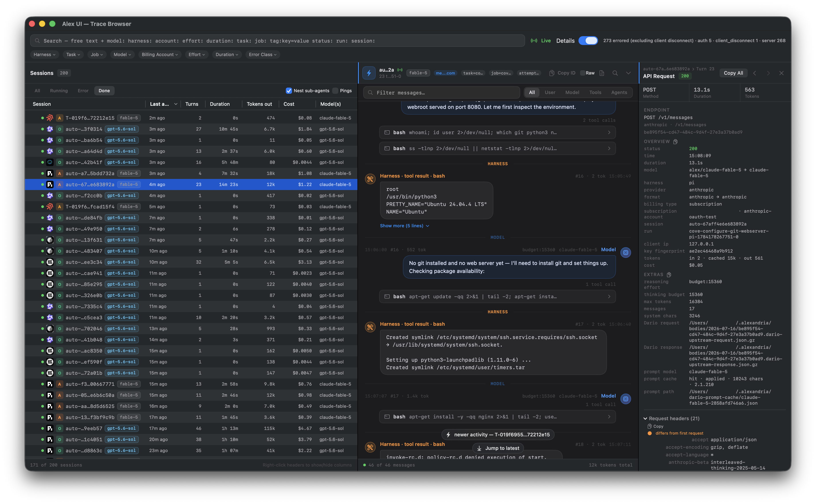Enable the Pings checkbox
This screenshot has width=816, height=504.
tap(335, 91)
